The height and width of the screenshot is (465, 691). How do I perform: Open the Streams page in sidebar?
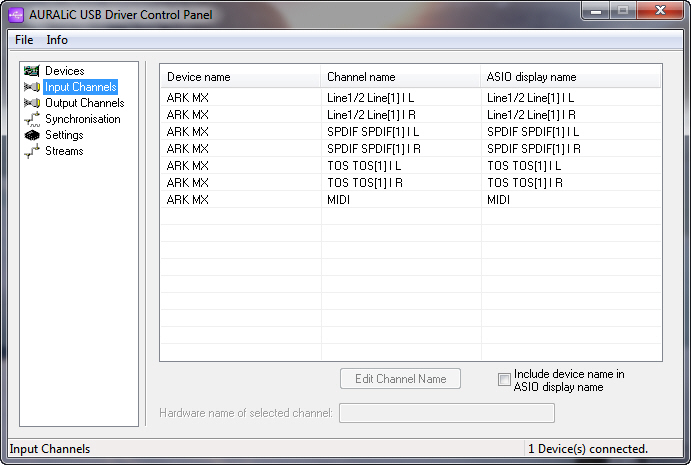point(64,151)
